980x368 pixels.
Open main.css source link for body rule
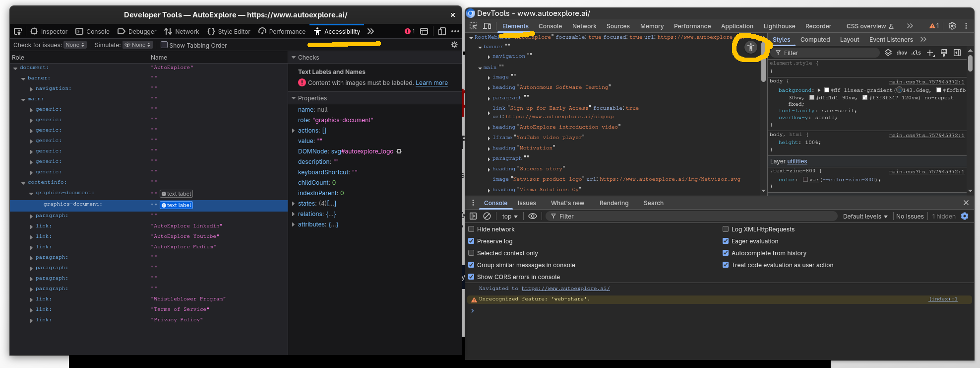point(926,82)
